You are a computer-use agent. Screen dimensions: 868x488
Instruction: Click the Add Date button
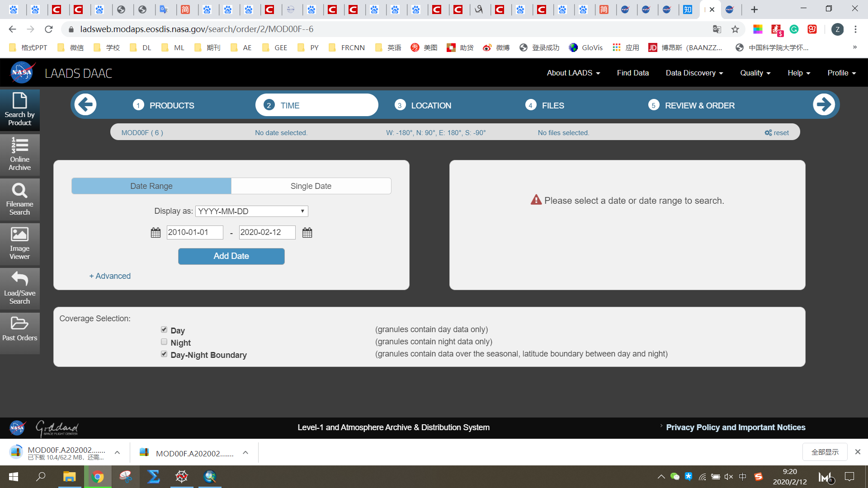(x=231, y=256)
